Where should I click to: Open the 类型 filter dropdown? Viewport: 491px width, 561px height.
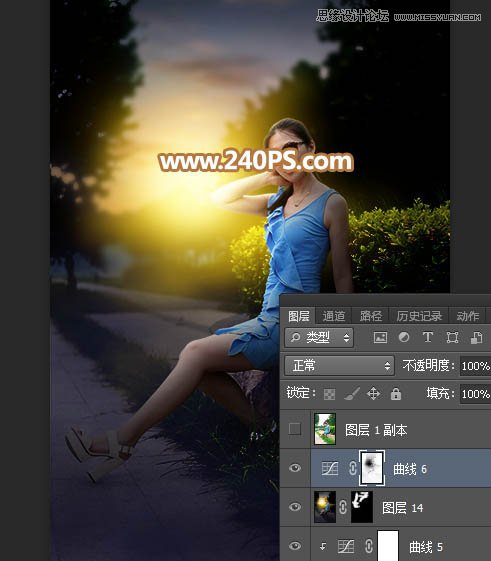(x=319, y=337)
